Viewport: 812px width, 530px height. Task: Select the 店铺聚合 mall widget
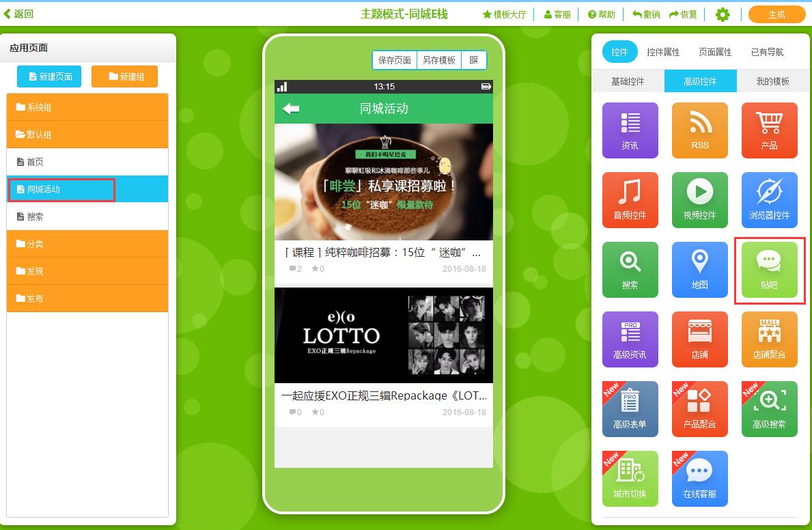[769, 339]
